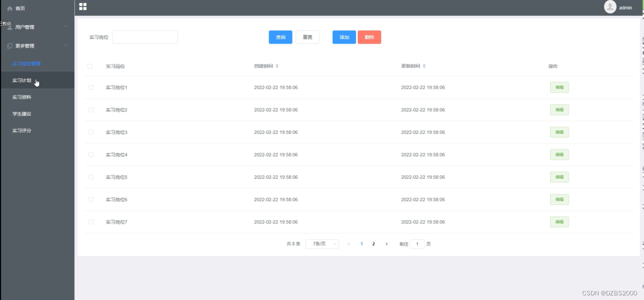Screen dimensions: 644x300
Task: Click the blue 添加 button
Action: click(344, 37)
